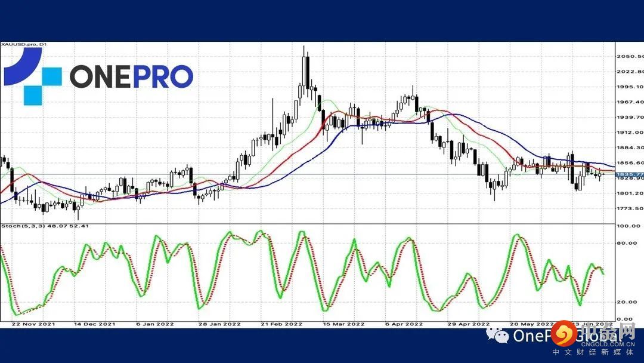This screenshot has width=644, height=363.
Task: Select the 29 Apr 2022 date label
Action: pos(469,324)
